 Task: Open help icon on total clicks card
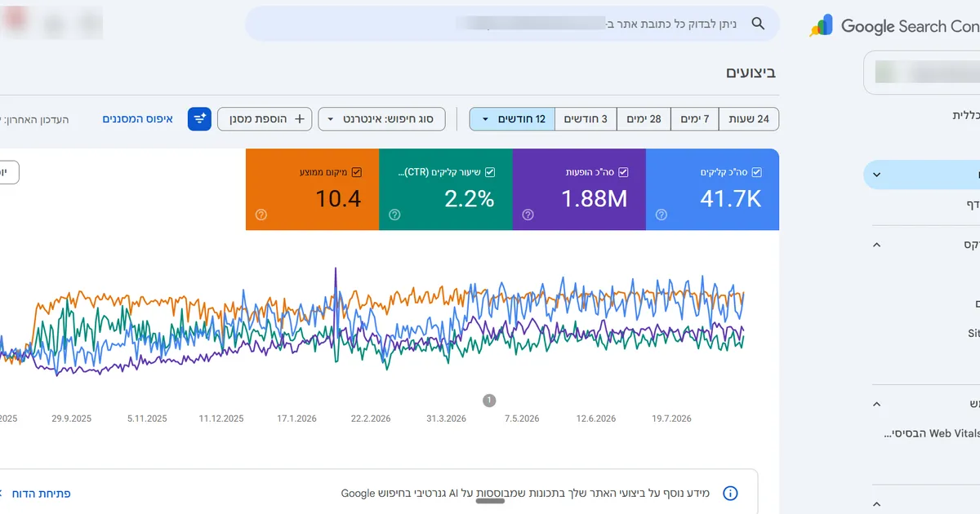coord(661,215)
